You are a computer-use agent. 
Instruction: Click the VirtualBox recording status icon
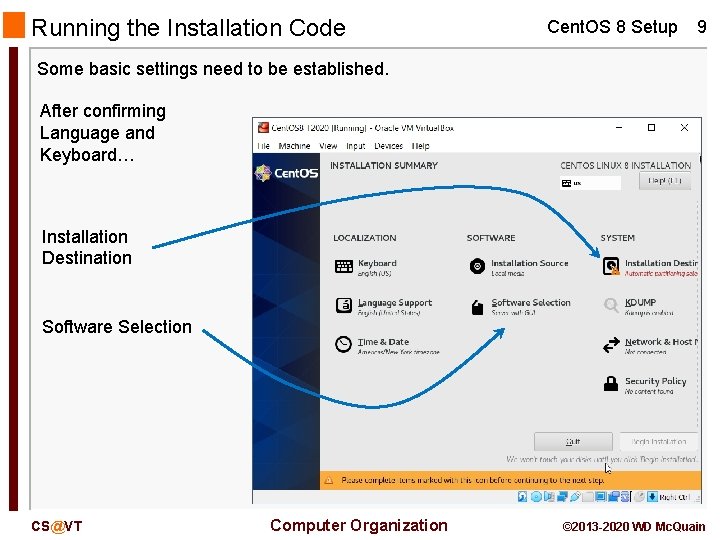click(x=613, y=496)
